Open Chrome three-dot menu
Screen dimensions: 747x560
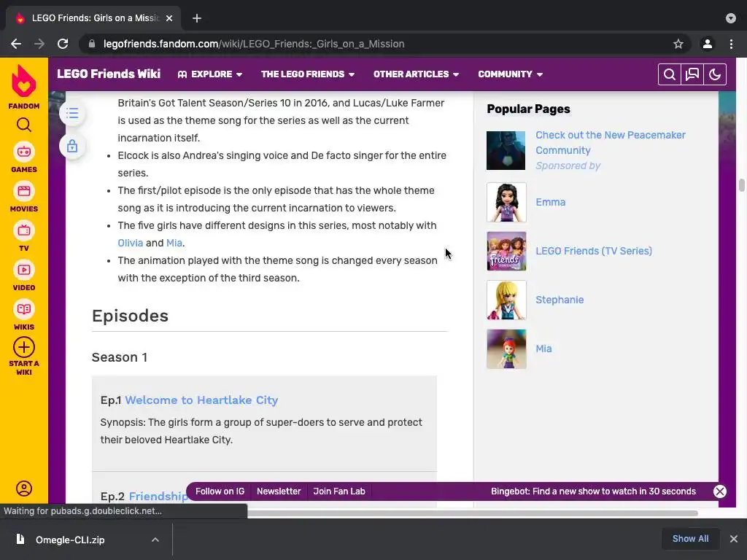click(x=731, y=44)
